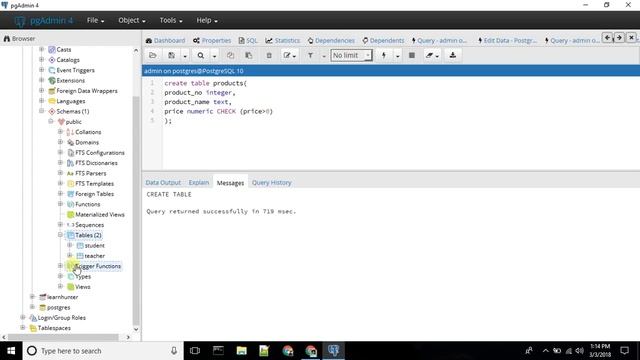Collapse the public schema node
Image resolution: width=640 pixels, height=360 pixels.
coord(51,121)
